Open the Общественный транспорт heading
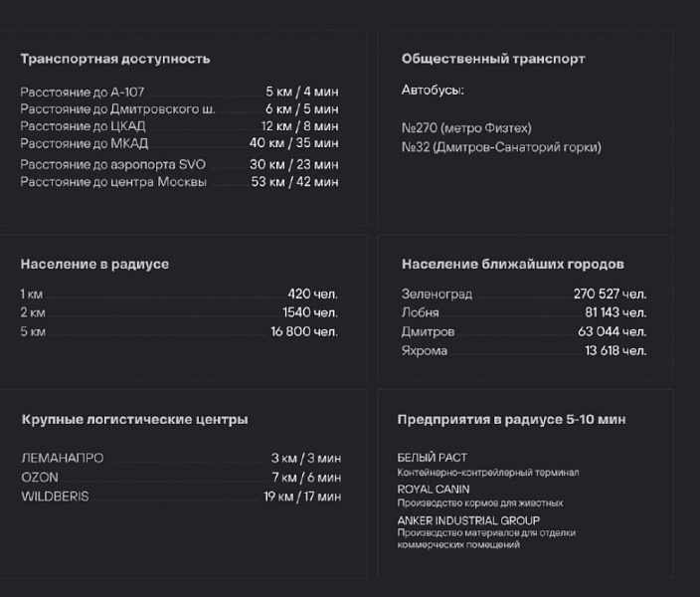 point(493,59)
